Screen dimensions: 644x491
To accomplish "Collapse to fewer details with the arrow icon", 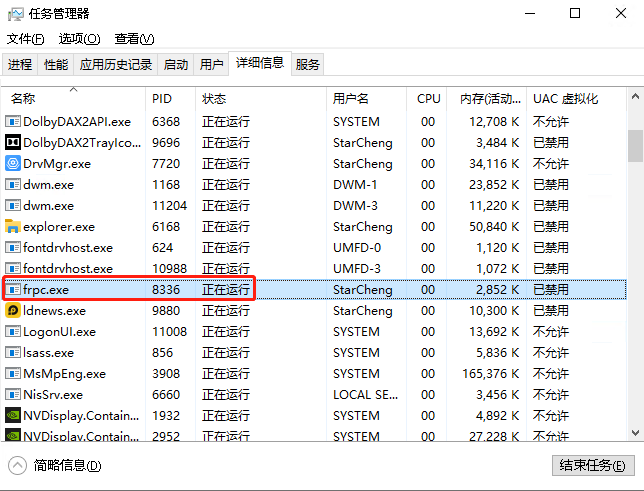I will point(17,466).
